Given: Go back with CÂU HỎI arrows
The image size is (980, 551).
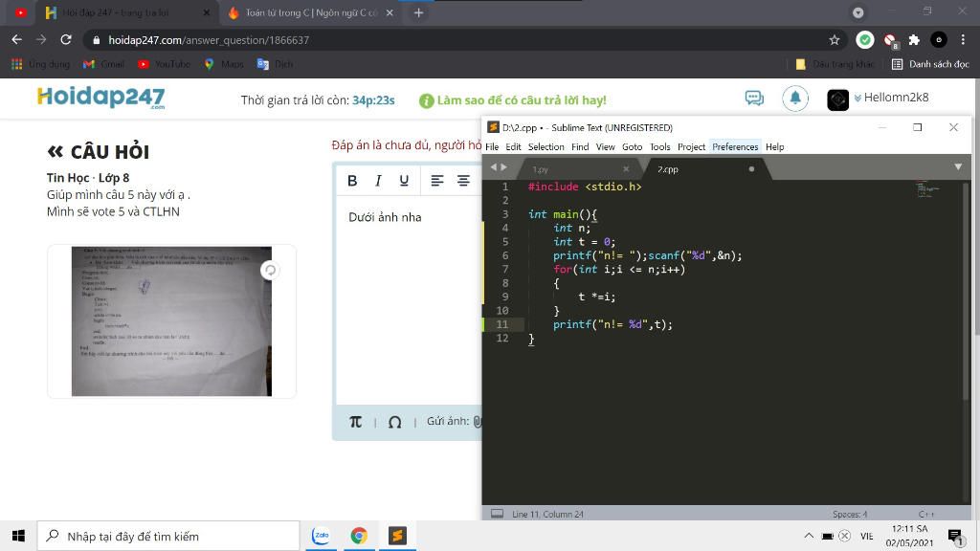Looking at the screenshot, I should point(55,152).
